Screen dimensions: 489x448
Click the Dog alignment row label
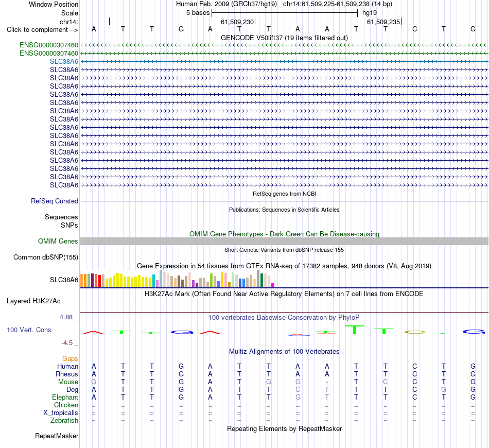(72, 390)
